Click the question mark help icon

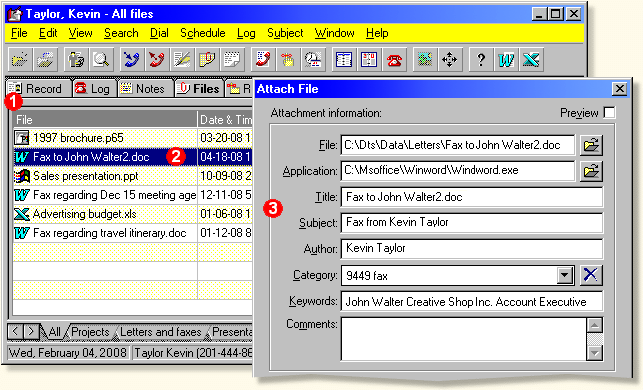[481, 60]
